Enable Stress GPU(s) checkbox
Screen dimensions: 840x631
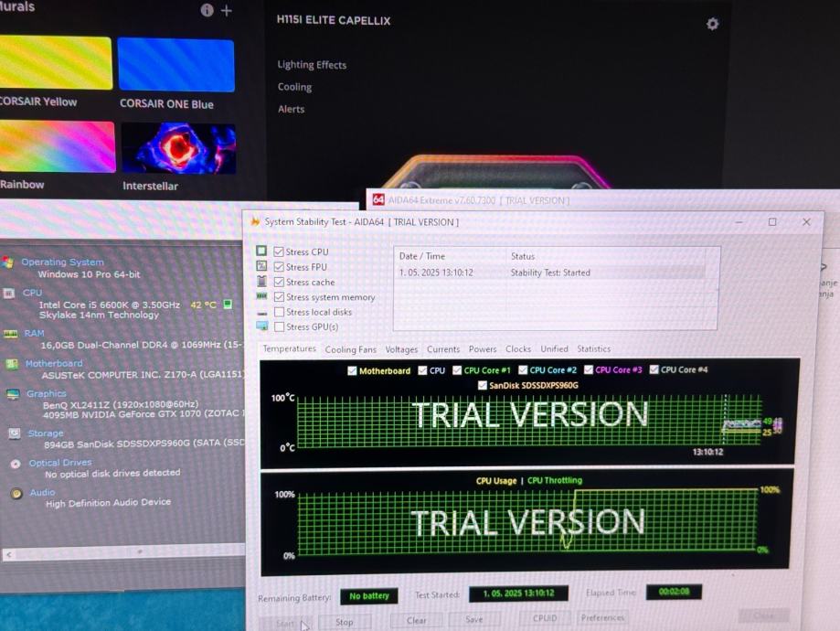279,326
